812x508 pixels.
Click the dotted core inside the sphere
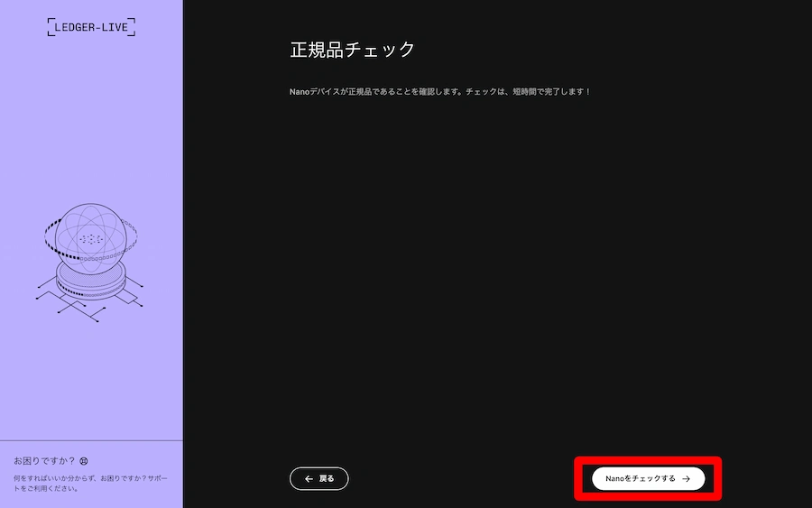[x=91, y=239]
